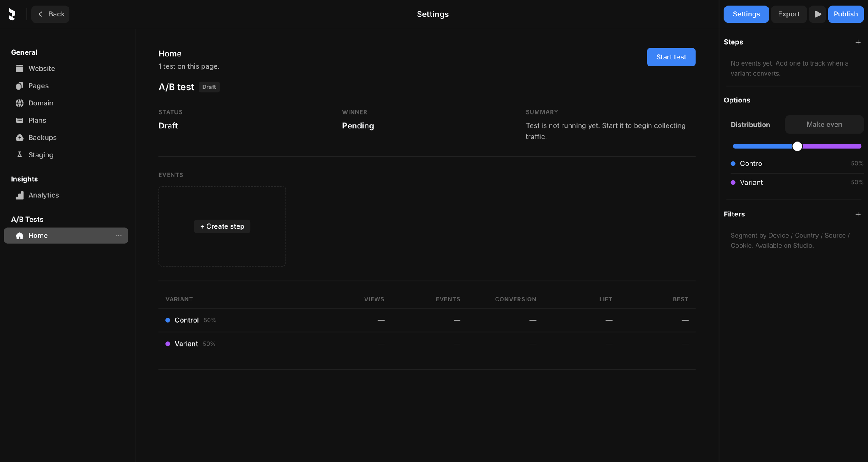Viewport: 868px width, 462px height.
Task: Click the BEST column header
Action: coord(680,299)
